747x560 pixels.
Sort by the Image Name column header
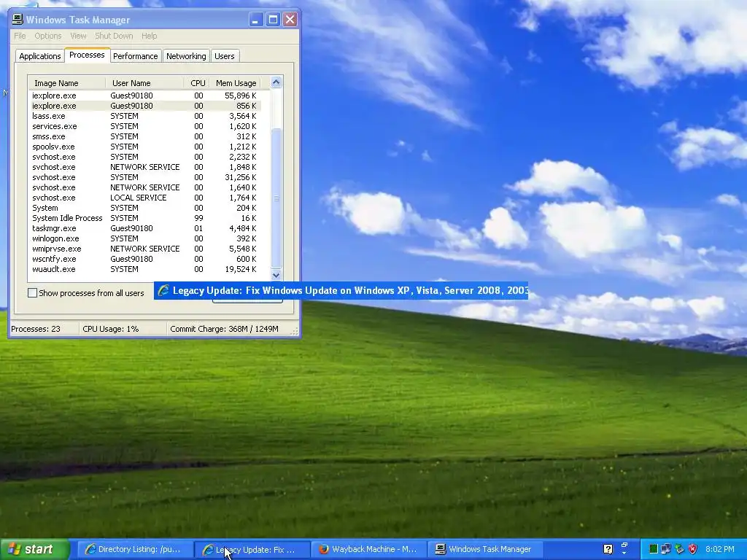[x=66, y=83]
